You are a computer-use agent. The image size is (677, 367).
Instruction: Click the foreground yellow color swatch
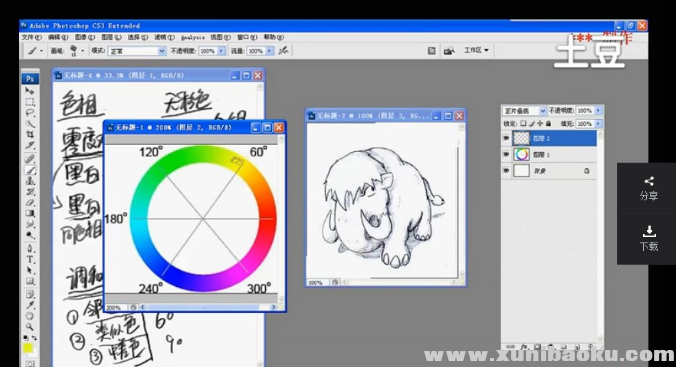coord(28,348)
